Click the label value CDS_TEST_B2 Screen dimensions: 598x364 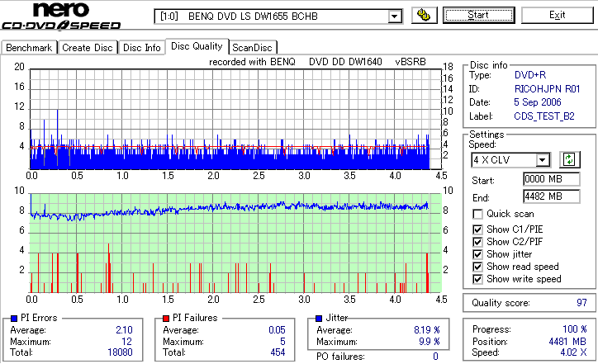coord(544,116)
